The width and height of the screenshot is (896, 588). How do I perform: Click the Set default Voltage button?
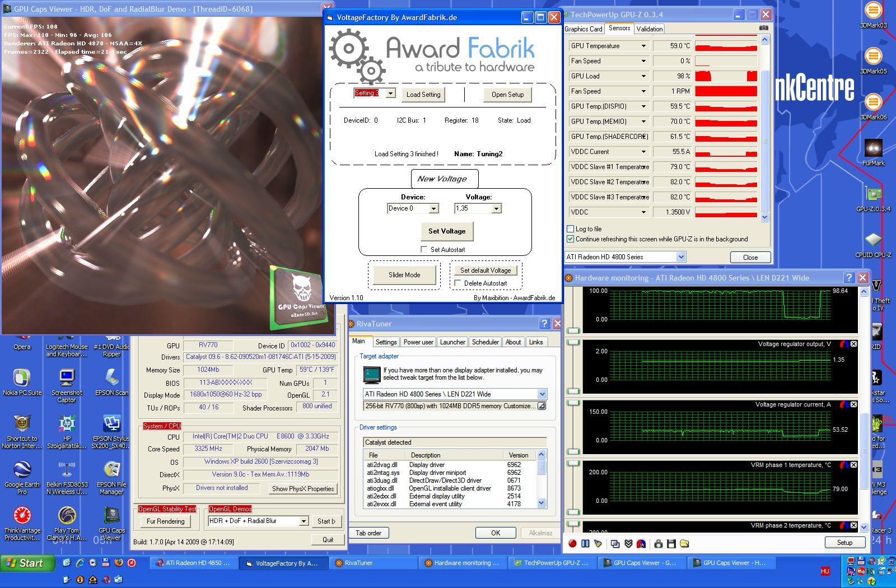tap(486, 270)
